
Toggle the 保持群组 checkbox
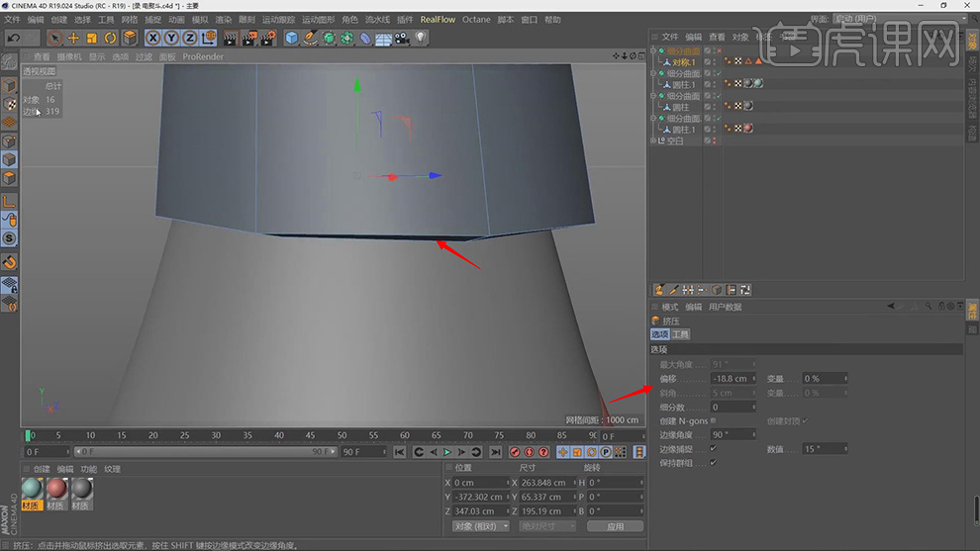pos(714,462)
